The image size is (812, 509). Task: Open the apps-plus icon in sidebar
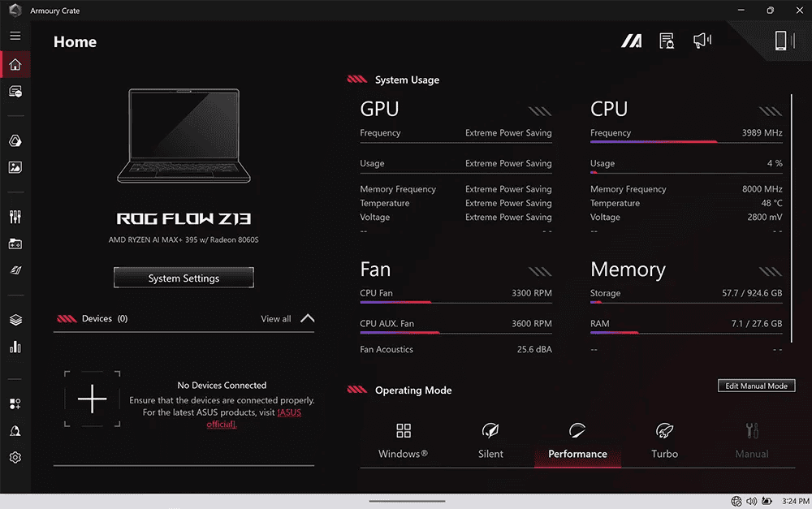[15, 403]
